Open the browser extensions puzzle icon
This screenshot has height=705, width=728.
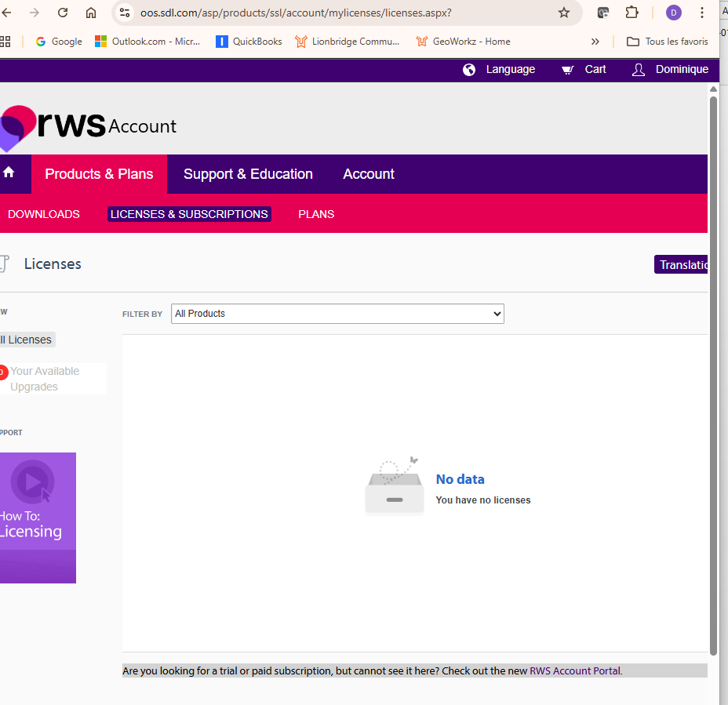coord(632,13)
